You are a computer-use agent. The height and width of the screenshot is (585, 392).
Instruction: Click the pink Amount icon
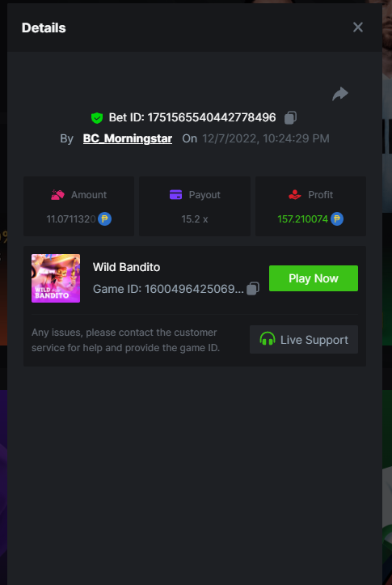click(57, 195)
